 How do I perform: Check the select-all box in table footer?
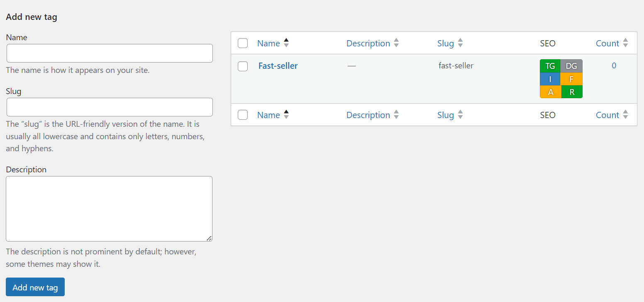pos(242,115)
